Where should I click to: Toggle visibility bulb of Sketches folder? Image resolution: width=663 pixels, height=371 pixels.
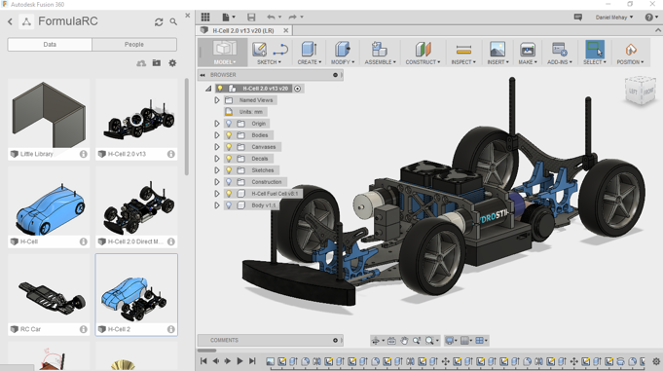click(x=229, y=170)
